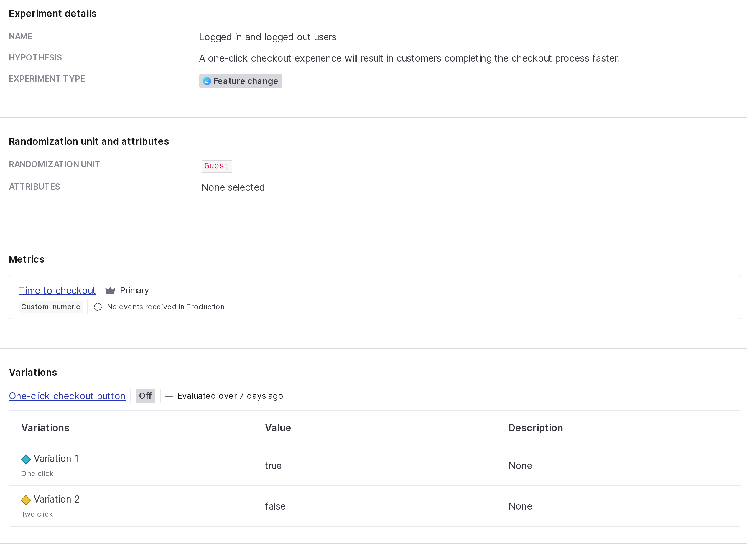
Task: Click the Custom: numeric metric type badge
Action: [51, 307]
